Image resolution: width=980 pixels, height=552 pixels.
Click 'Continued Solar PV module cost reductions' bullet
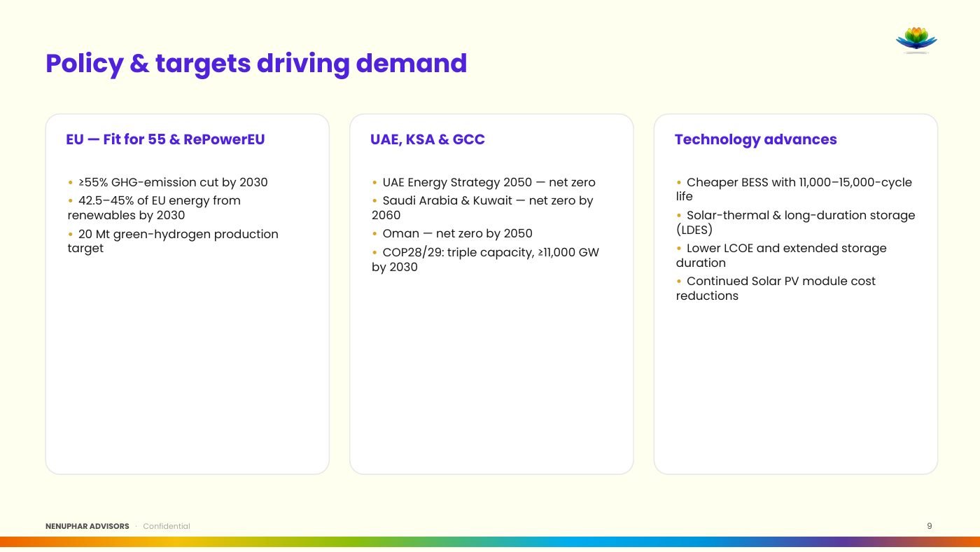pyautogui.click(x=776, y=288)
